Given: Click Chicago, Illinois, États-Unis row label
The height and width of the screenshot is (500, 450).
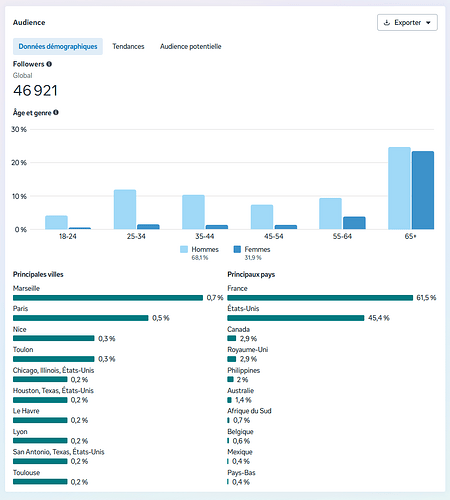Looking at the screenshot, I should pyautogui.click(x=53, y=370).
